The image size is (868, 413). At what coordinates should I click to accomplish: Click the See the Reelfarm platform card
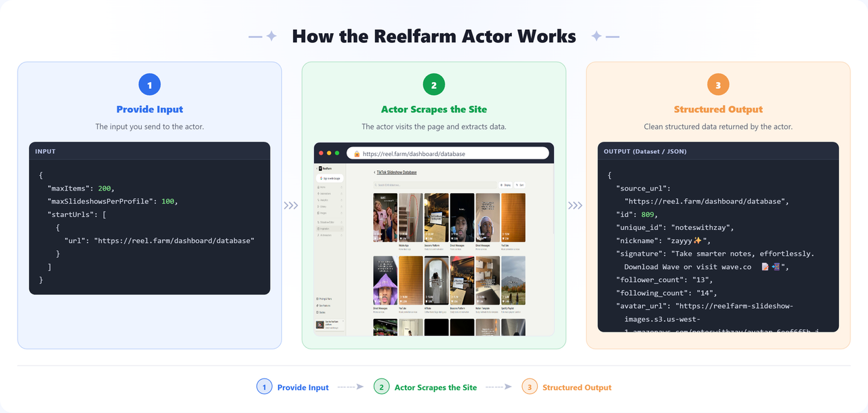(330, 325)
